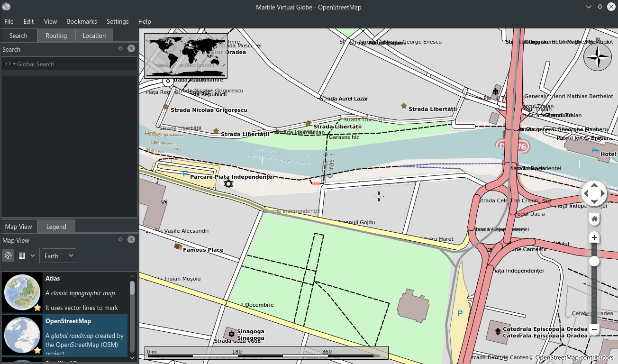Viewport: 618px width, 364px height.
Task: Click the zoom slider track below the handle
Action: [594, 295]
